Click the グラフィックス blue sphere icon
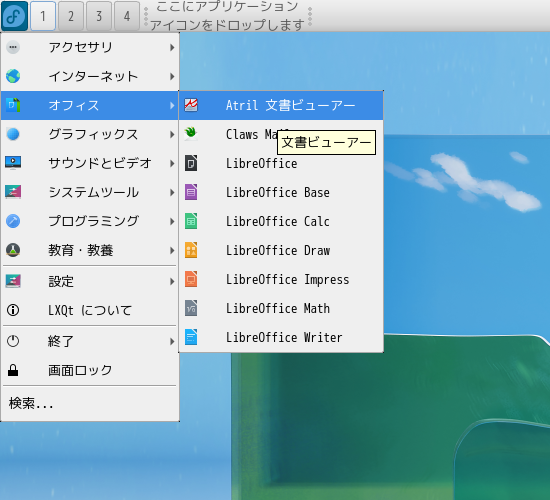 pos(13,134)
